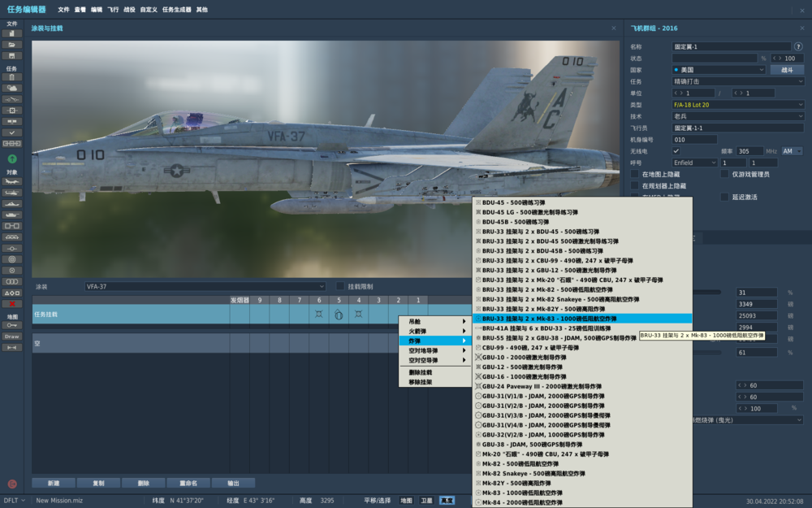Screen dimensions: 812x508
Task: Click the checkmark mission options icon
Action: pos(12,132)
